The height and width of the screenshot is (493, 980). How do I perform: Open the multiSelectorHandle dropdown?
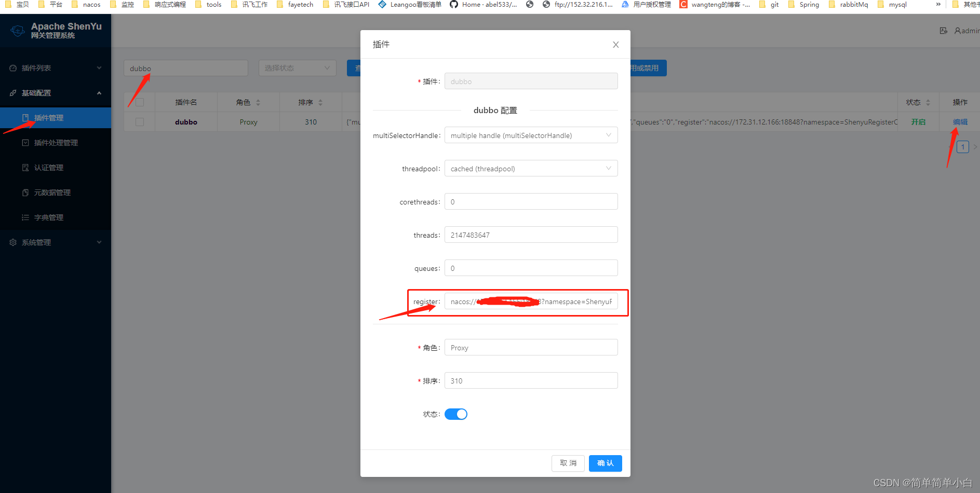point(531,135)
